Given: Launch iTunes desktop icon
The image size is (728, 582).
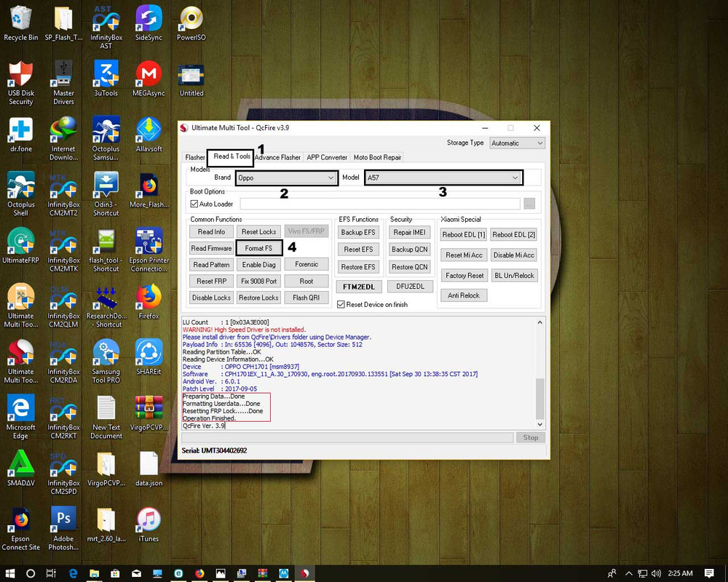Looking at the screenshot, I should click(149, 525).
